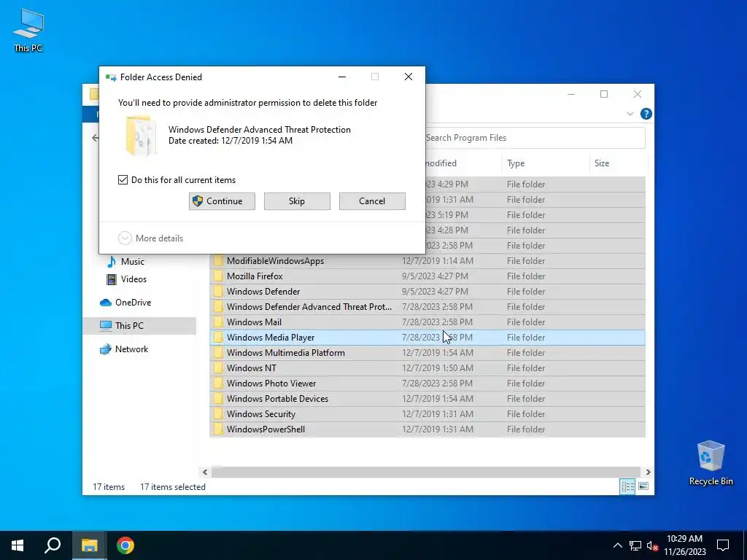
Task: Click folder icon beside Windows Security
Action: (x=218, y=414)
